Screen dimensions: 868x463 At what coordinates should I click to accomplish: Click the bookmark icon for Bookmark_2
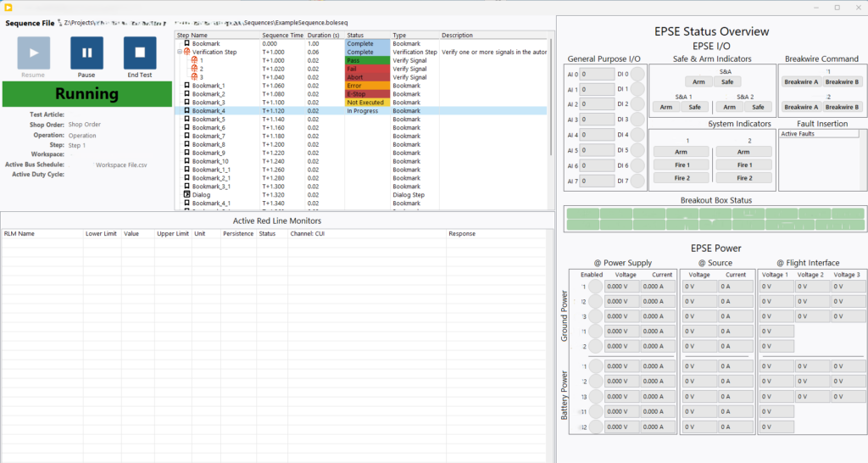(x=187, y=93)
